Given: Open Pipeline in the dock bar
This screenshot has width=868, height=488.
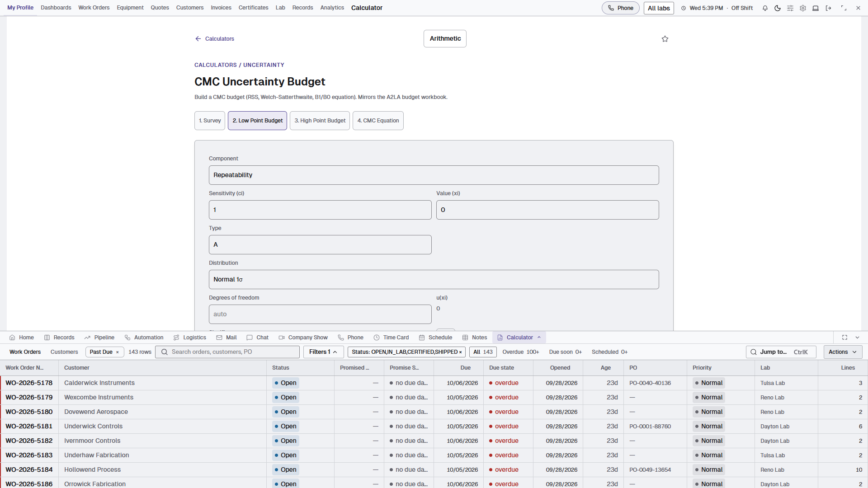Looking at the screenshot, I should coord(99,338).
